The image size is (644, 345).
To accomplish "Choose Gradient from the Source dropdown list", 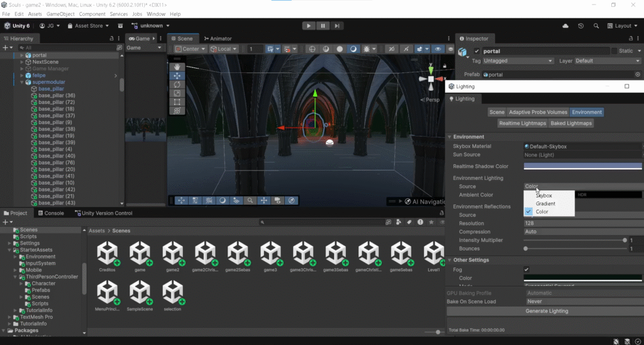I will (x=545, y=204).
